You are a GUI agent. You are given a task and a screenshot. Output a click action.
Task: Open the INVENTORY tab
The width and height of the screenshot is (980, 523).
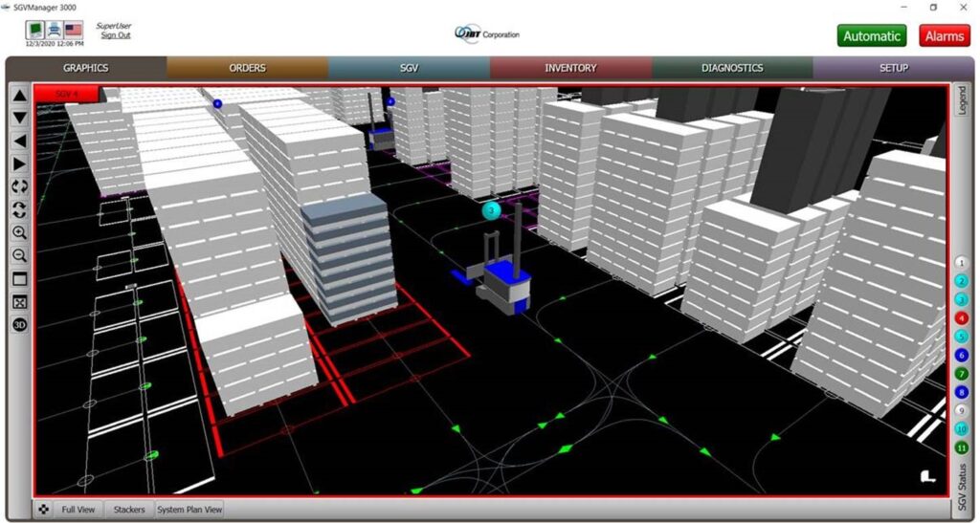[570, 68]
